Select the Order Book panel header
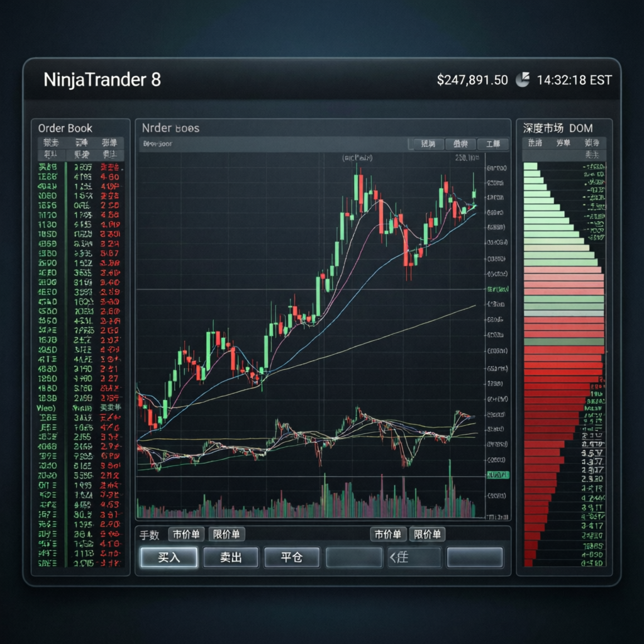This screenshot has height=644, width=644. tap(65, 128)
